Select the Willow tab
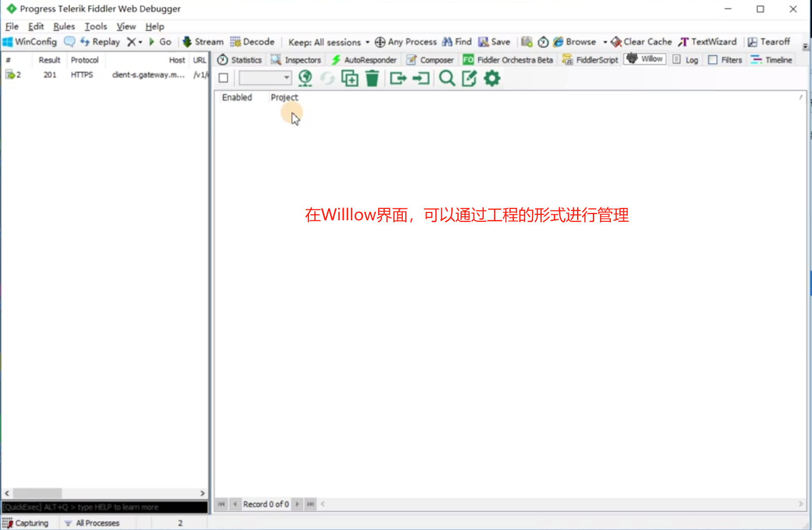 (x=645, y=59)
